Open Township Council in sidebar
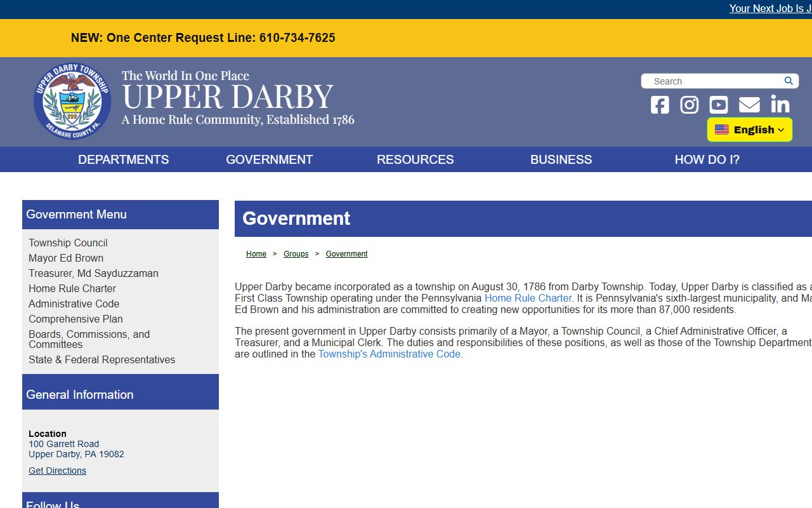 (x=68, y=243)
